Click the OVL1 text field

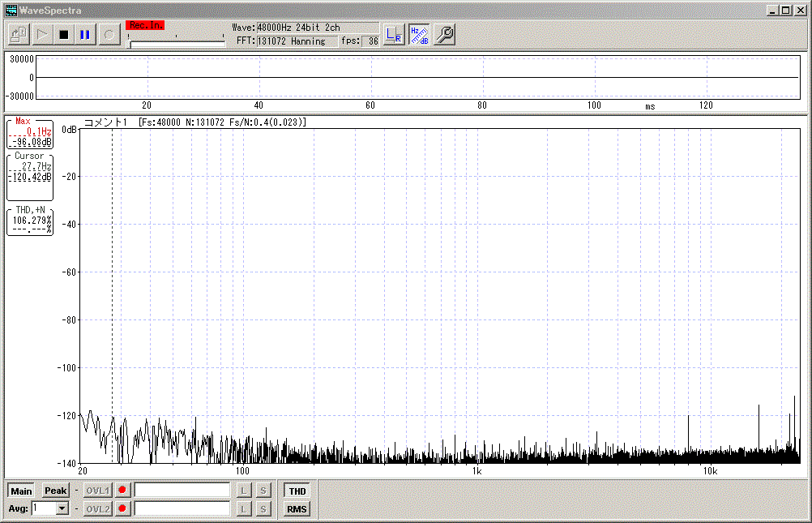(182, 491)
